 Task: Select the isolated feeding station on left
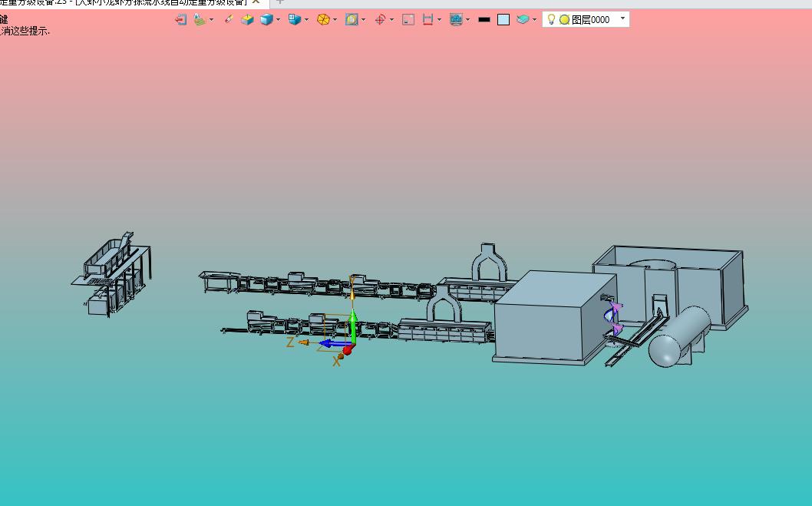point(111,274)
